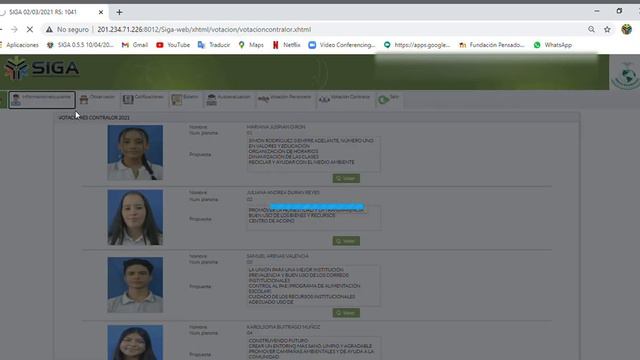This screenshot has height=360, width=640.
Task: Open the YouTube bookmark
Action: click(173, 45)
